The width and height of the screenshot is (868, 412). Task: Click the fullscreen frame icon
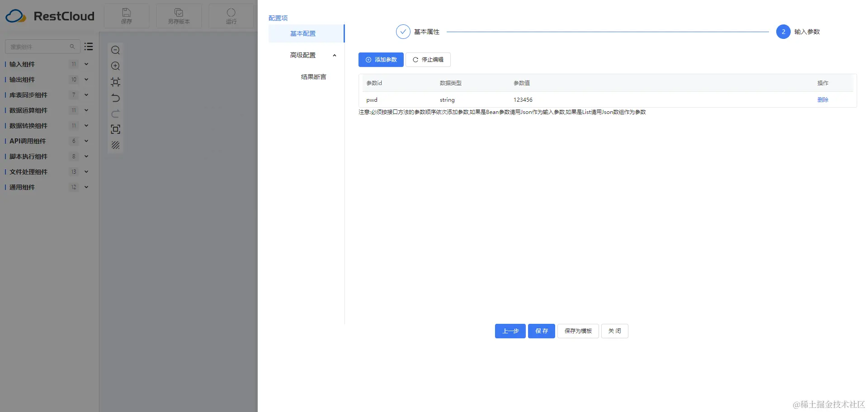[115, 129]
